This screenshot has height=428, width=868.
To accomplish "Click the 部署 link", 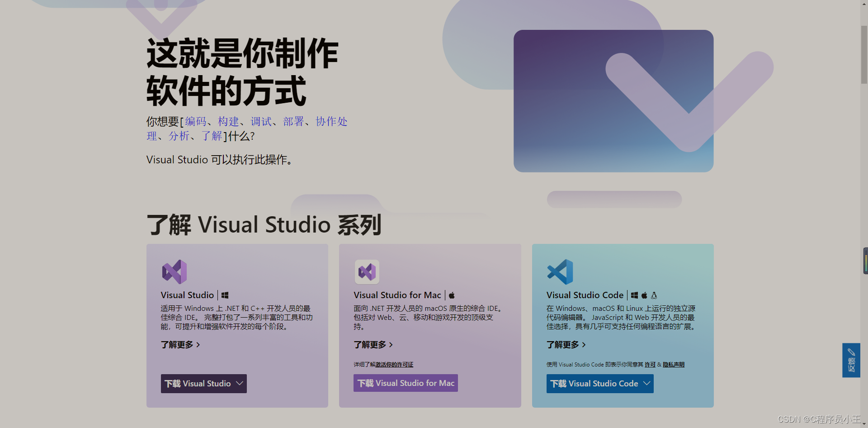I will pyautogui.click(x=294, y=122).
